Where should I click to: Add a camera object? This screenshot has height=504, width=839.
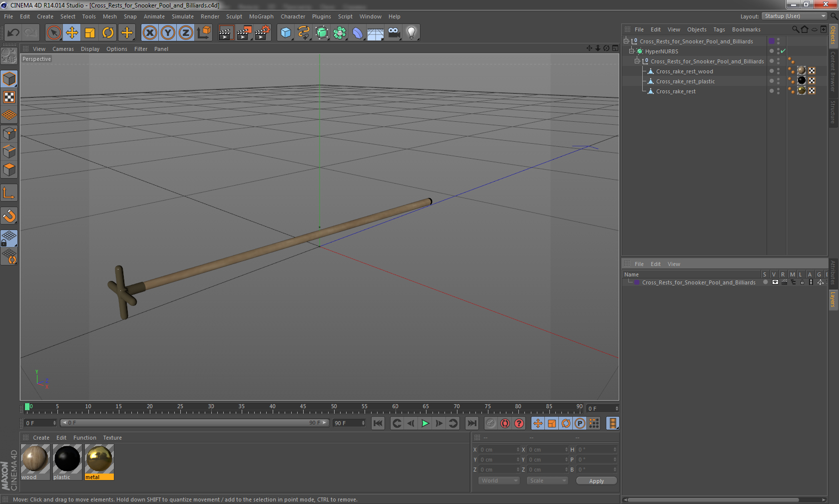(x=394, y=33)
